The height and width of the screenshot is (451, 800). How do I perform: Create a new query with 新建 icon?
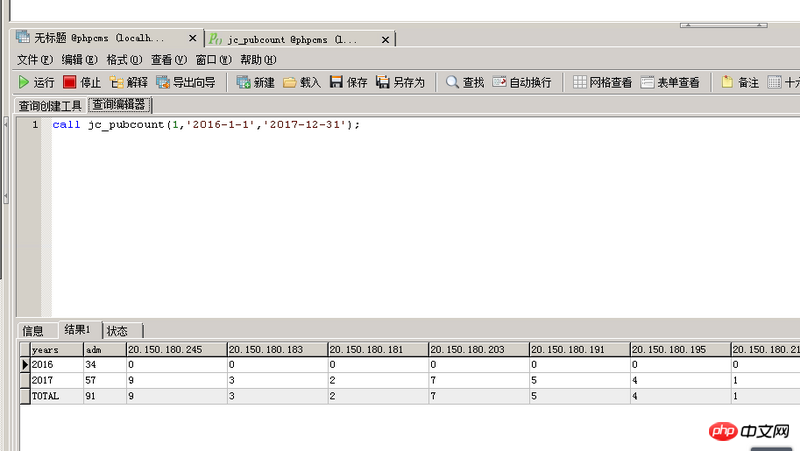pos(243,82)
